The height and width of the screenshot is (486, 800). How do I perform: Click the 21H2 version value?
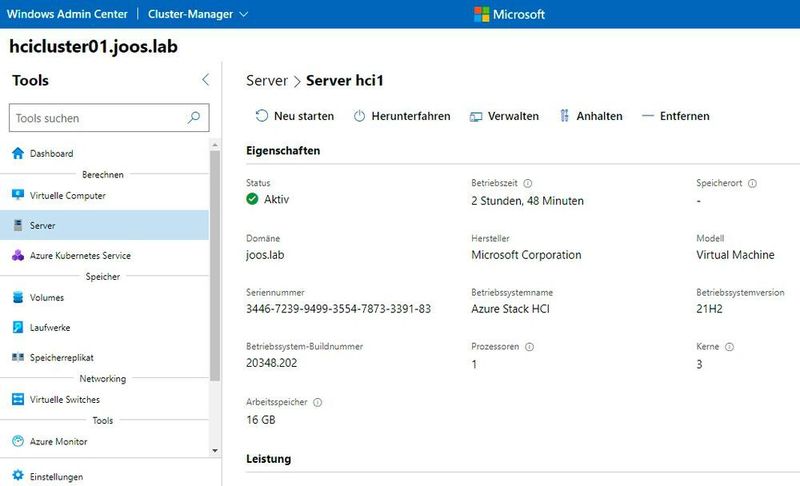pyautogui.click(x=709, y=309)
